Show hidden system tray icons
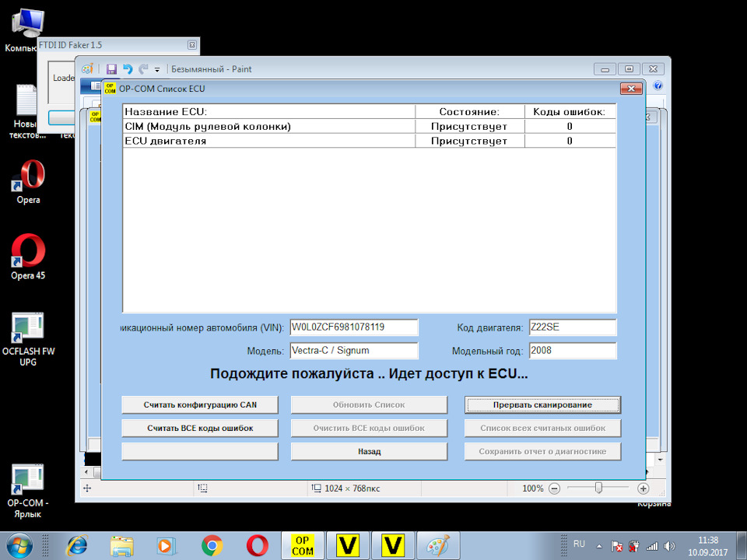 (x=599, y=546)
